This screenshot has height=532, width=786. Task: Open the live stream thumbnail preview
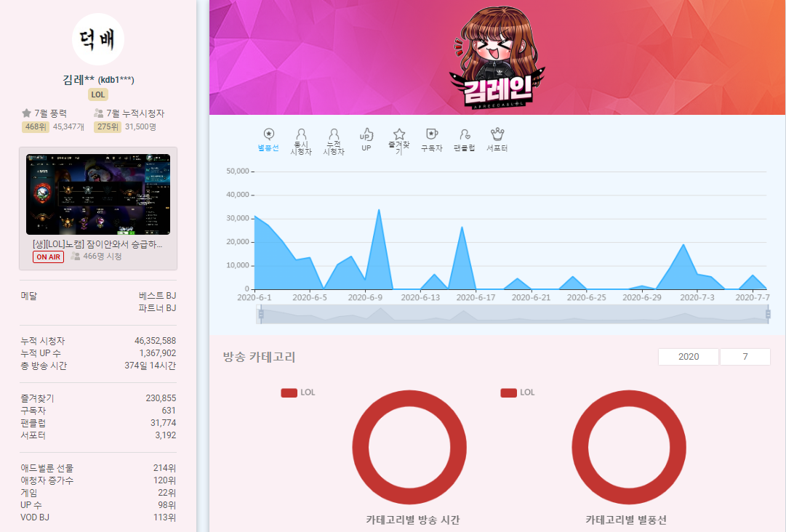(x=98, y=194)
